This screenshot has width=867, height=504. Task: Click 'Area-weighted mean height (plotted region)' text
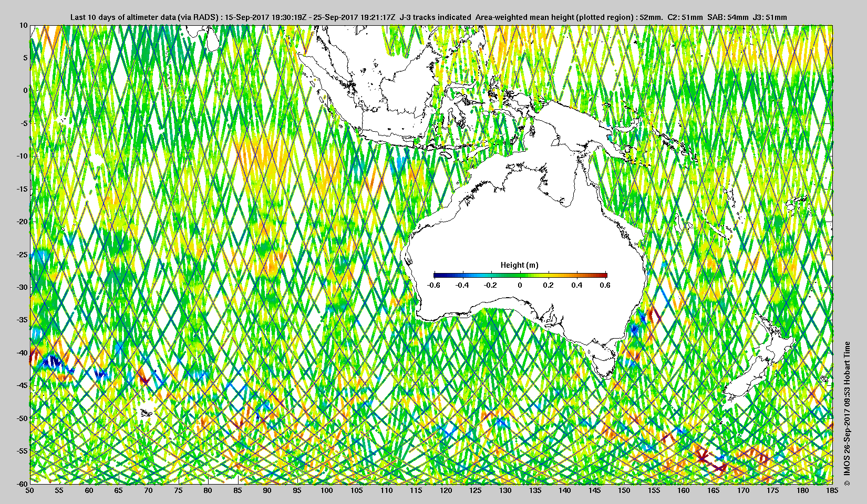[x=554, y=17]
